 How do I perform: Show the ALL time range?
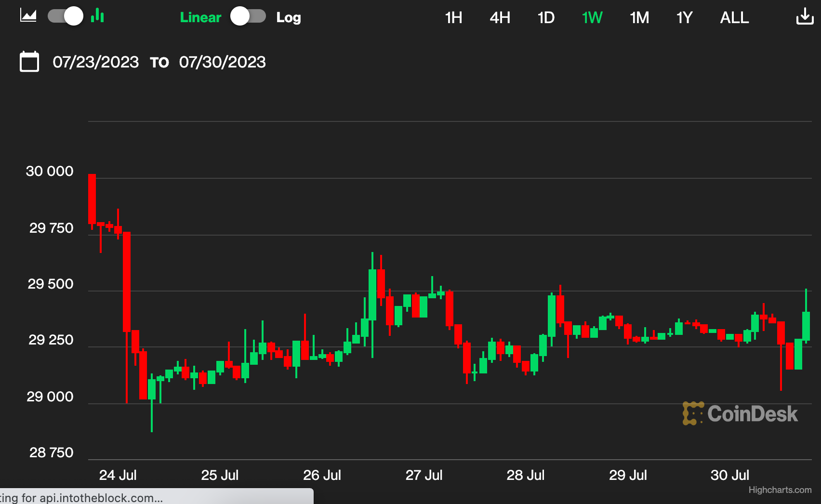click(x=734, y=18)
